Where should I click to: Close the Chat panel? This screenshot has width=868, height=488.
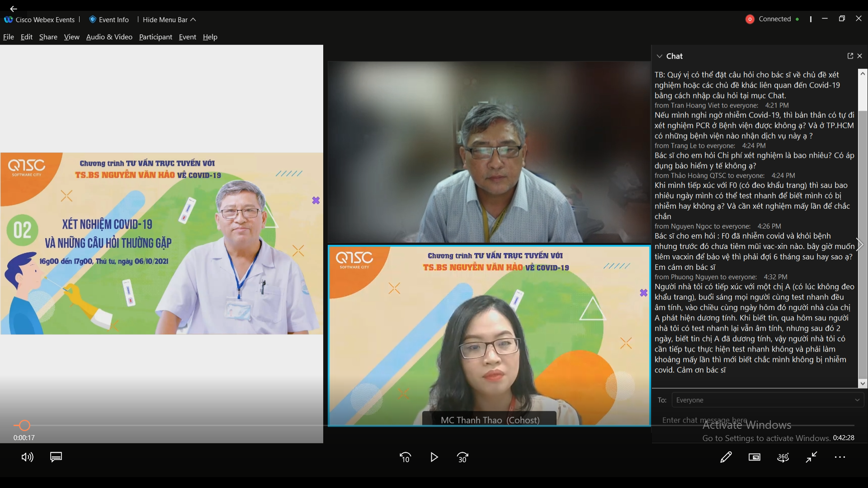(860, 56)
